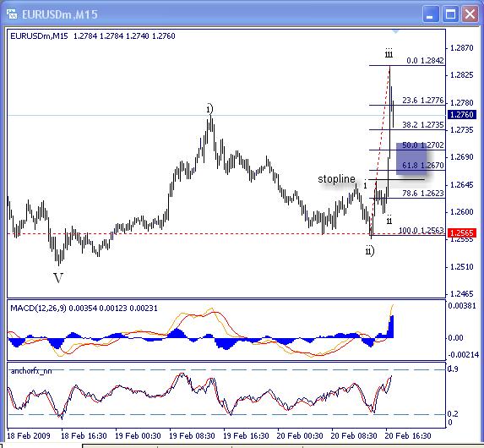Click the 1.2690 price scale label
The height and width of the screenshot is (448, 484).
[x=462, y=157]
